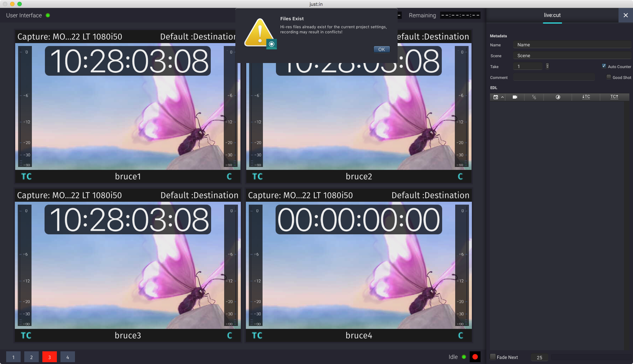The image size is (633, 364).
Task: Click the EDL TC out column header
Action: pos(614,97)
